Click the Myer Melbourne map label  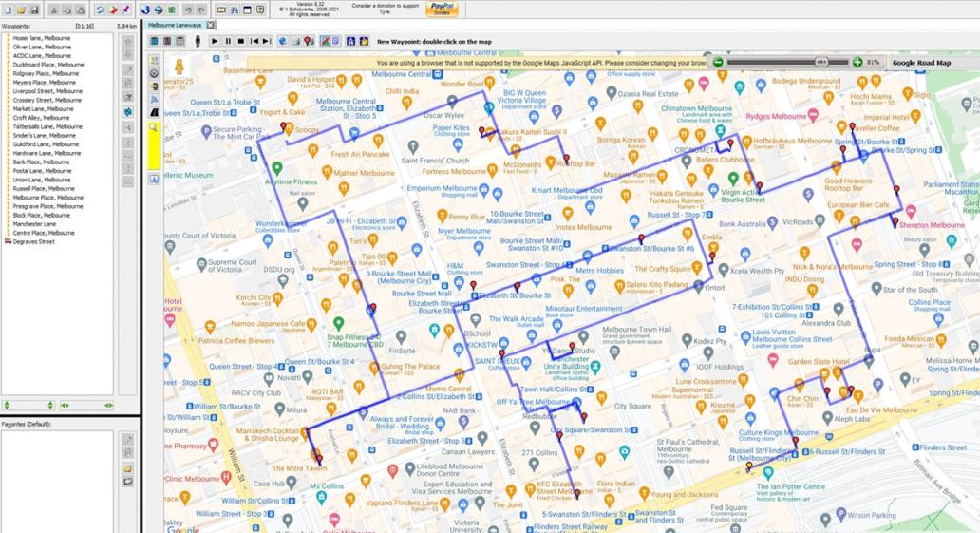tap(463, 231)
